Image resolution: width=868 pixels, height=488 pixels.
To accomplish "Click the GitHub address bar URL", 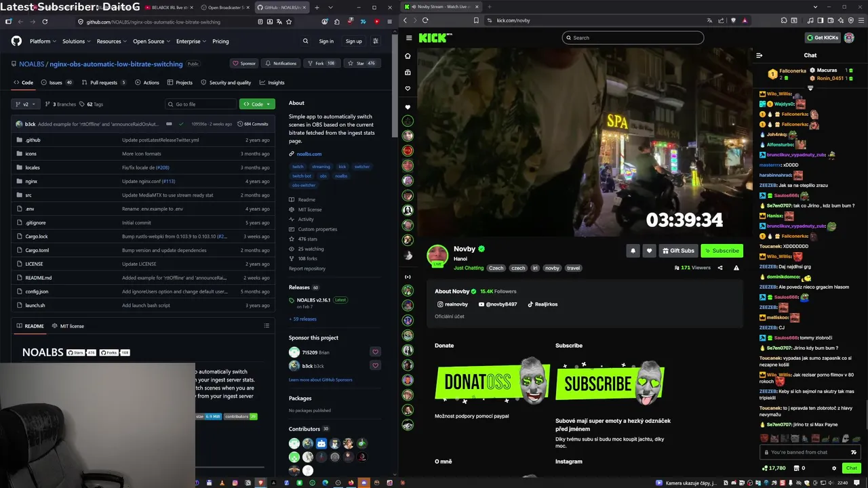I will 153,22.
